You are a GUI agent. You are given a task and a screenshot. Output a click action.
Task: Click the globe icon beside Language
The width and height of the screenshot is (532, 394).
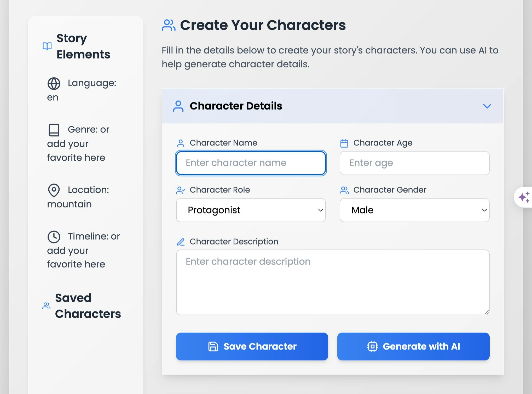click(x=54, y=84)
